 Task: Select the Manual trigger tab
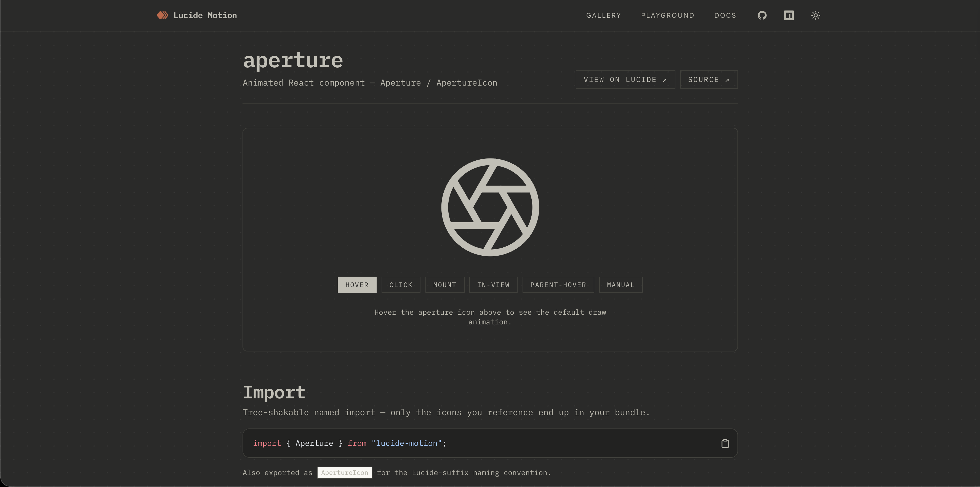coord(621,285)
